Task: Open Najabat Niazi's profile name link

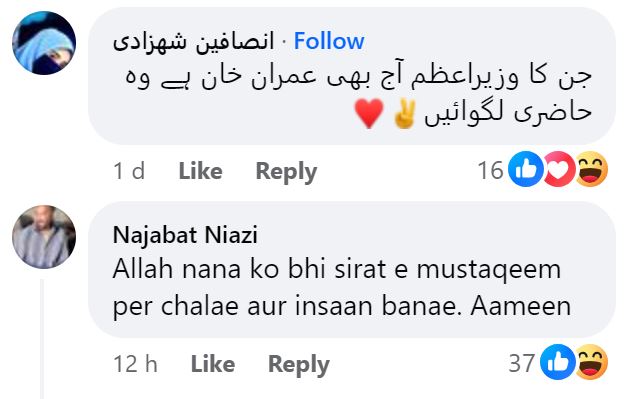Action: click(185, 235)
